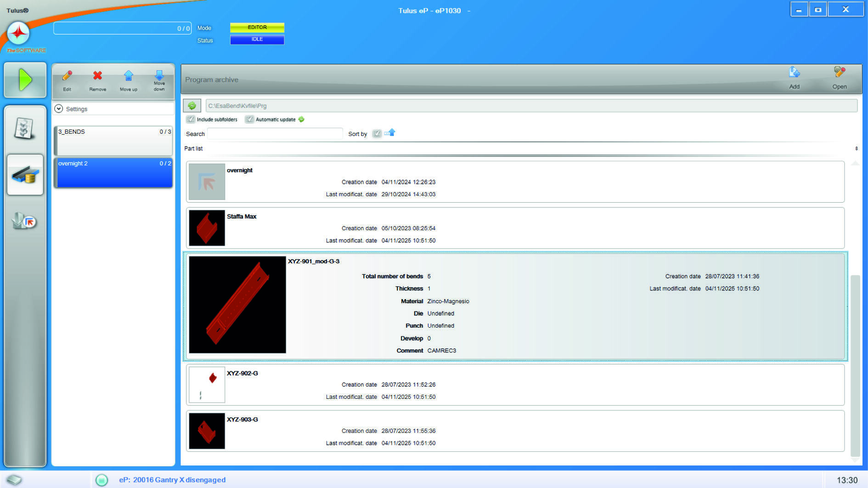Add a program to the archive

[x=794, y=74]
